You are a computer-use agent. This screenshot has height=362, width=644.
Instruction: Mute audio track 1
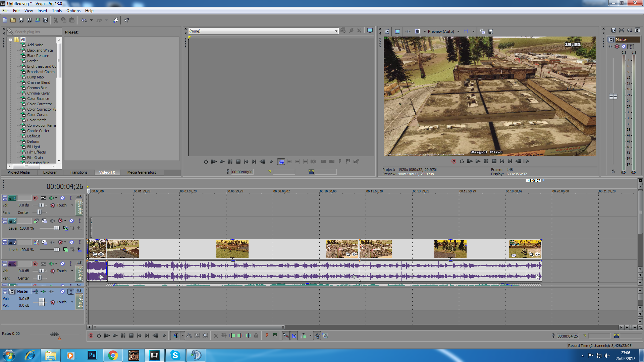(62, 198)
